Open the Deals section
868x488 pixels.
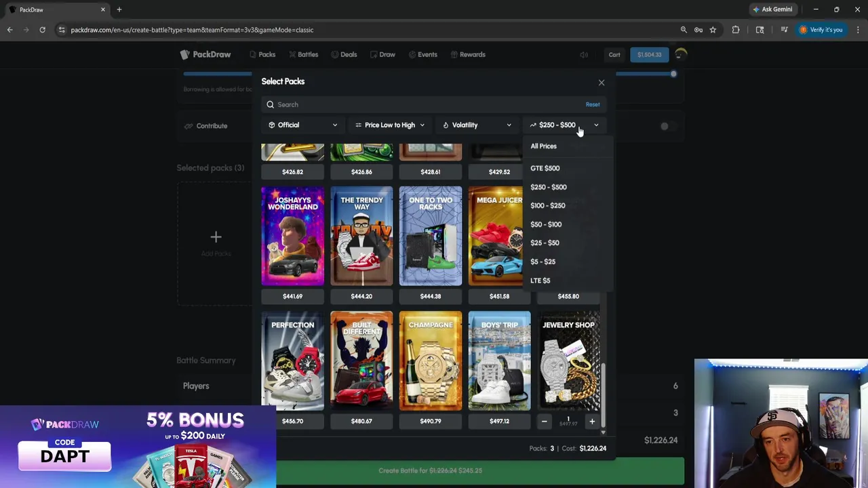tap(344, 54)
